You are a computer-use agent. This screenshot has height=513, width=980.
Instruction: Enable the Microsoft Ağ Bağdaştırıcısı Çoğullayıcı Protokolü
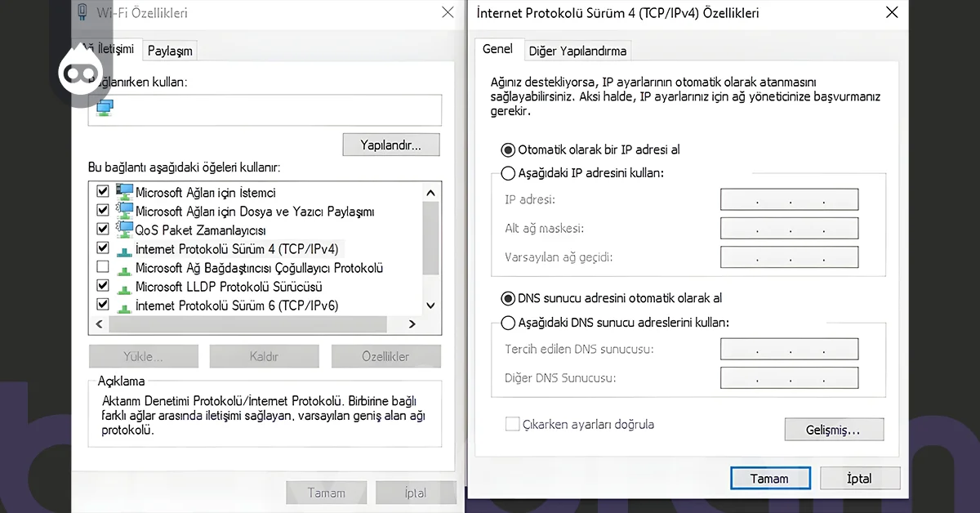(x=102, y=267)
